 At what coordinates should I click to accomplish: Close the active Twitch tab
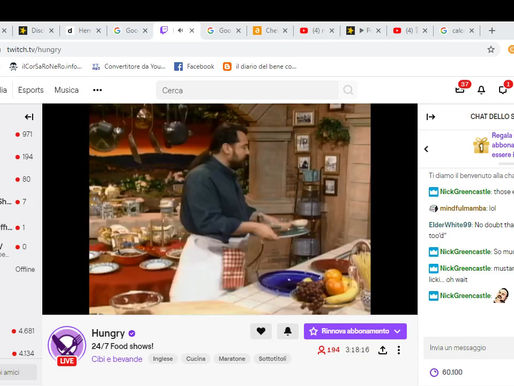(x=192, y=31)
